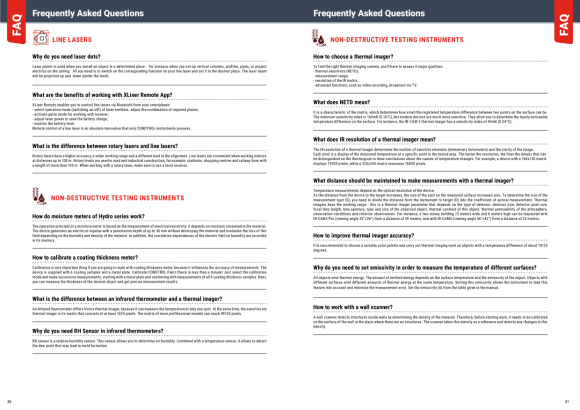The height and width of the screenshot is (410, 580).
Task: Click question about XLiner Remote App benefits
Action: click(102, 95)
